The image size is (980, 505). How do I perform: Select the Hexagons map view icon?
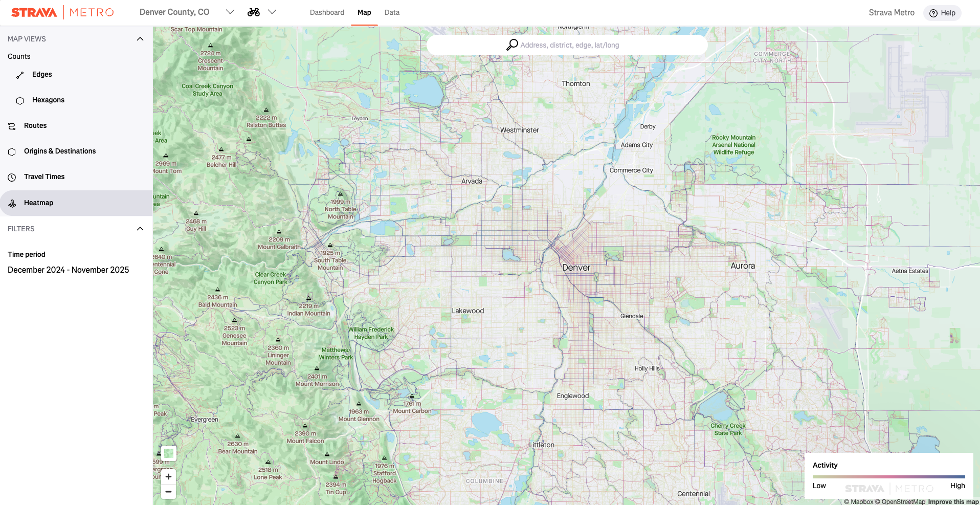coord(19,100)
